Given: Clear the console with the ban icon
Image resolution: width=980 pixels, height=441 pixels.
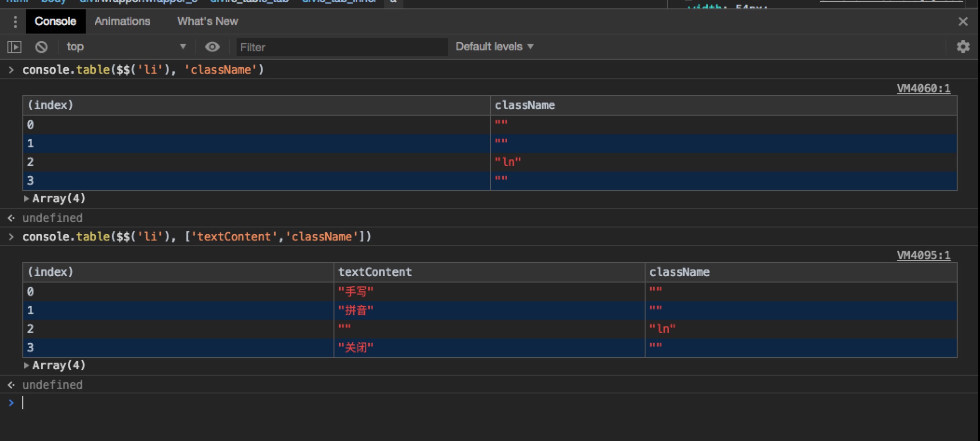Looking at the screenshot, I should (x=41, y=47).
